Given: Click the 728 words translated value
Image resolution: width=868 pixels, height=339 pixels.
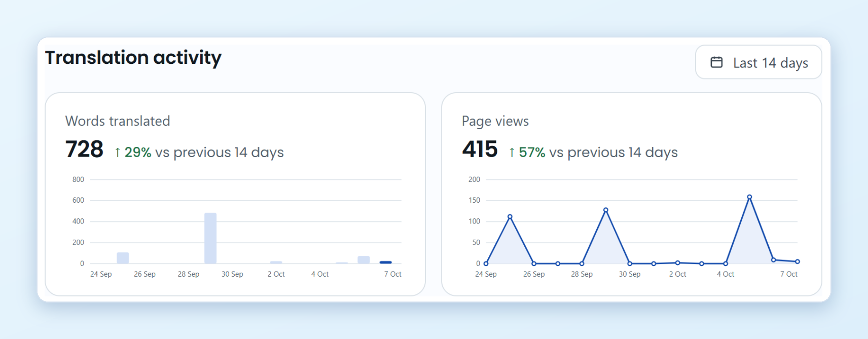Looking at the screenshot, I should point(84,149).
